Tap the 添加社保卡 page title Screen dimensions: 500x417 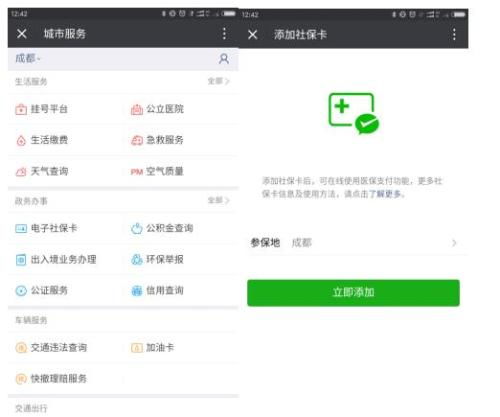coord(300,34)
